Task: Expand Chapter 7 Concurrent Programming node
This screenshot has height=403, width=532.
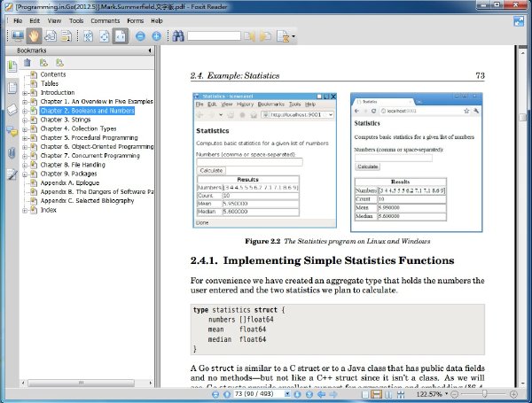Action: coord(25,156)
